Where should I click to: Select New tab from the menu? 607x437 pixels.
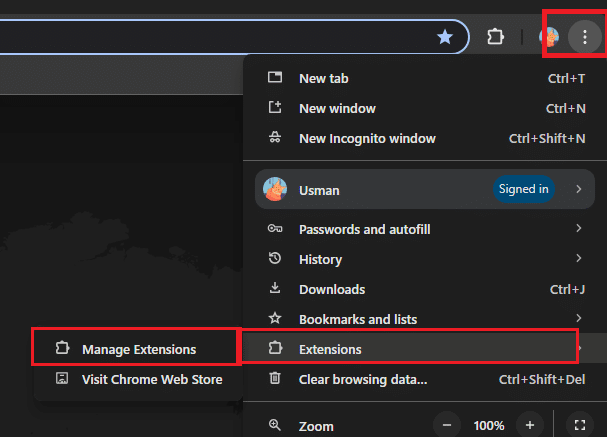coord(323,78)
